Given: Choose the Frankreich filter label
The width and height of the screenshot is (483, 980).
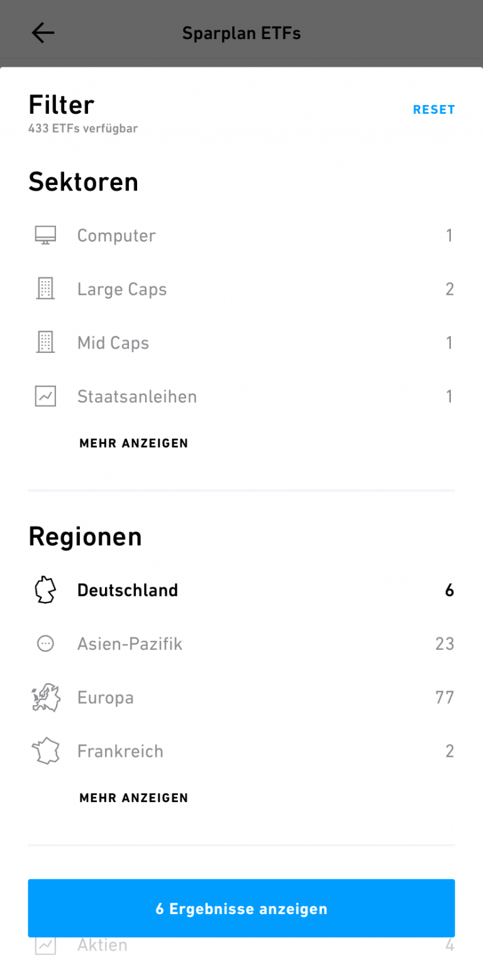Looking at the screenshot, I should point(120,751).
